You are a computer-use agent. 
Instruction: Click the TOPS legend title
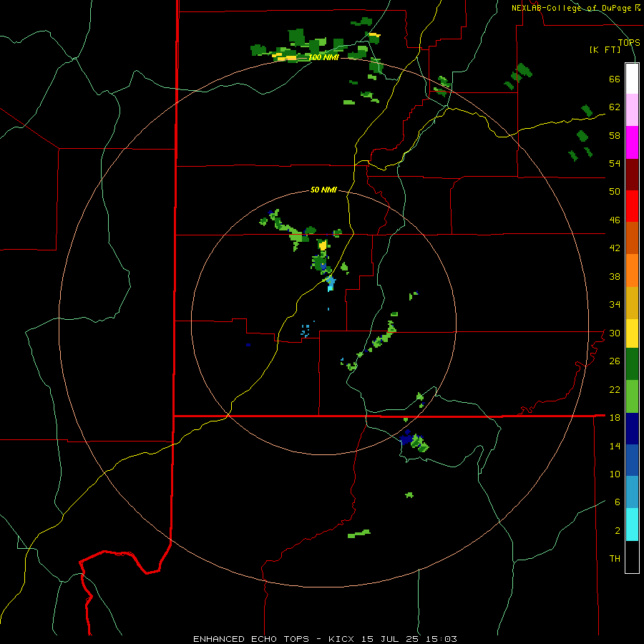coord(629,42)
